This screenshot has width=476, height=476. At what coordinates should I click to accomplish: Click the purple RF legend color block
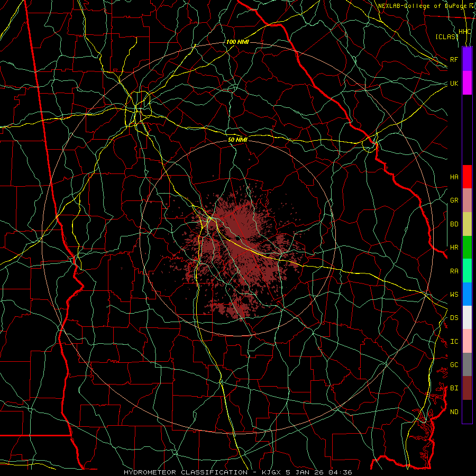point(467,59)
